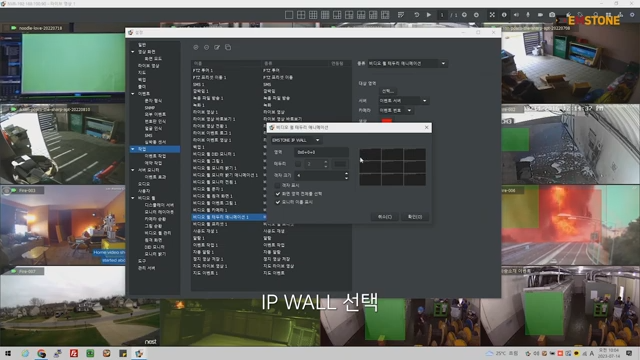This screenshot has height=360, width=640.
Task: Open the Windows Start button
Action: click(x=8, y=353)
